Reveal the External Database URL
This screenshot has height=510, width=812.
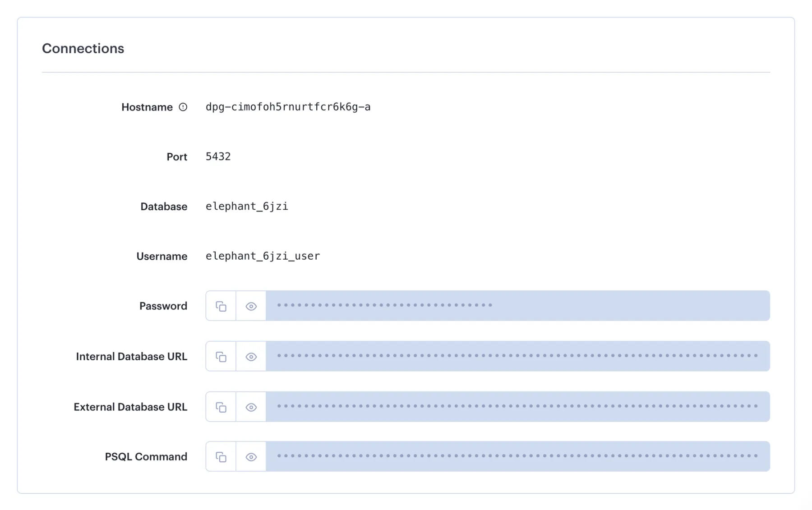[251, 407]
